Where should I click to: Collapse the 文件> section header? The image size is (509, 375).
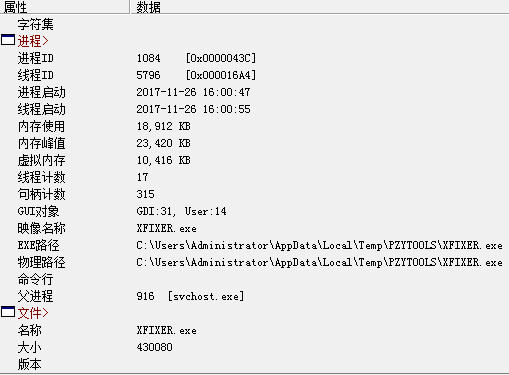point(33,313)
